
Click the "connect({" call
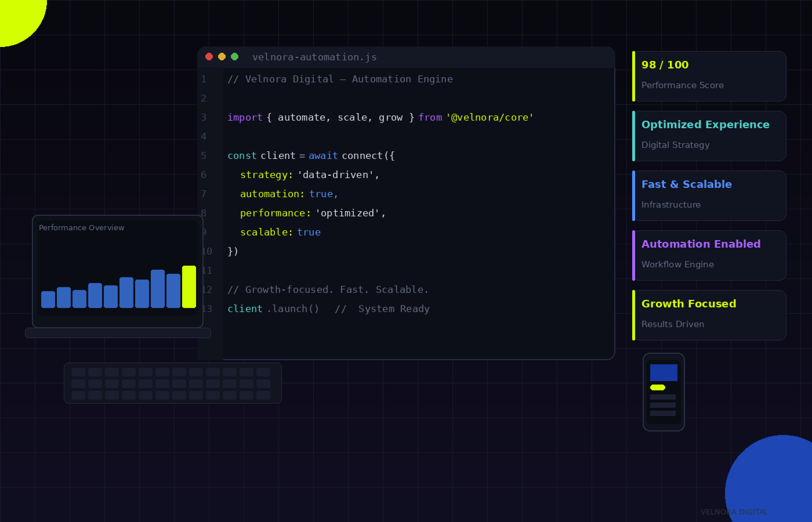point(368,155)
